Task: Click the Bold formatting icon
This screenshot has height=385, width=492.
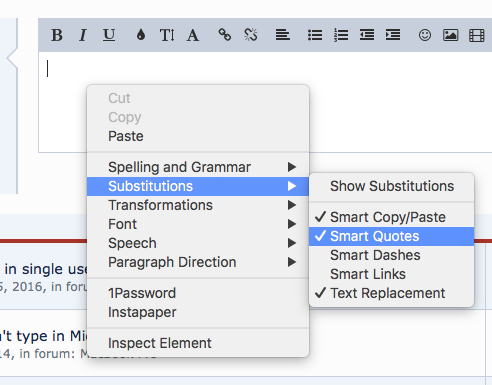Action: [x=57, y=35]
